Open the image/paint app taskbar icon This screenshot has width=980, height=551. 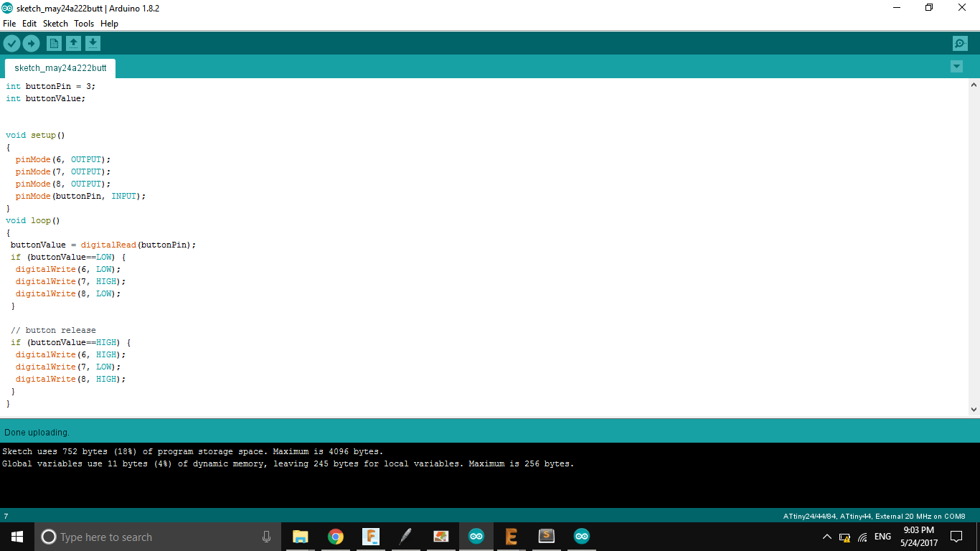(440, 537)
